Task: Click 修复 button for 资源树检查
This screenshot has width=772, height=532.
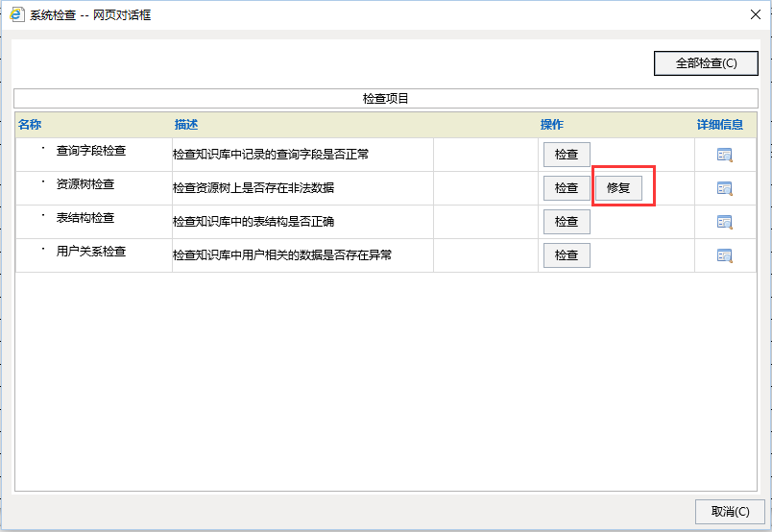Action: (x=619, y=188)
